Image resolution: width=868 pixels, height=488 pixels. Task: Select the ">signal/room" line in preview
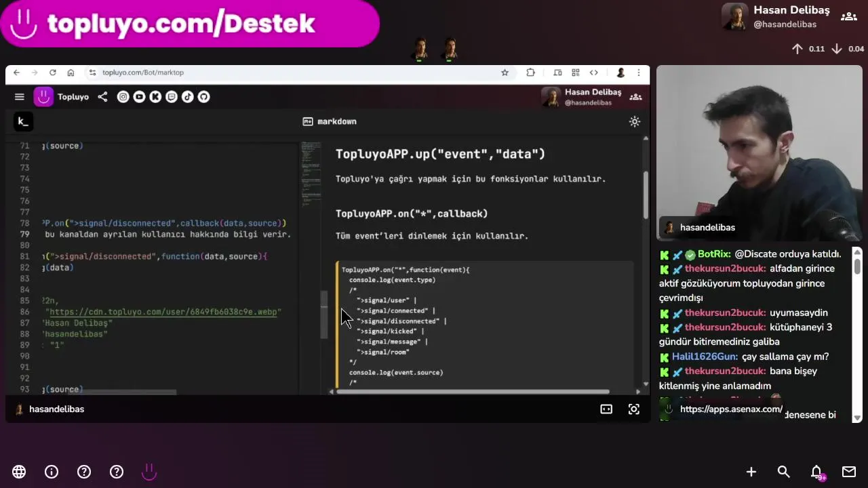pos(383,352)
